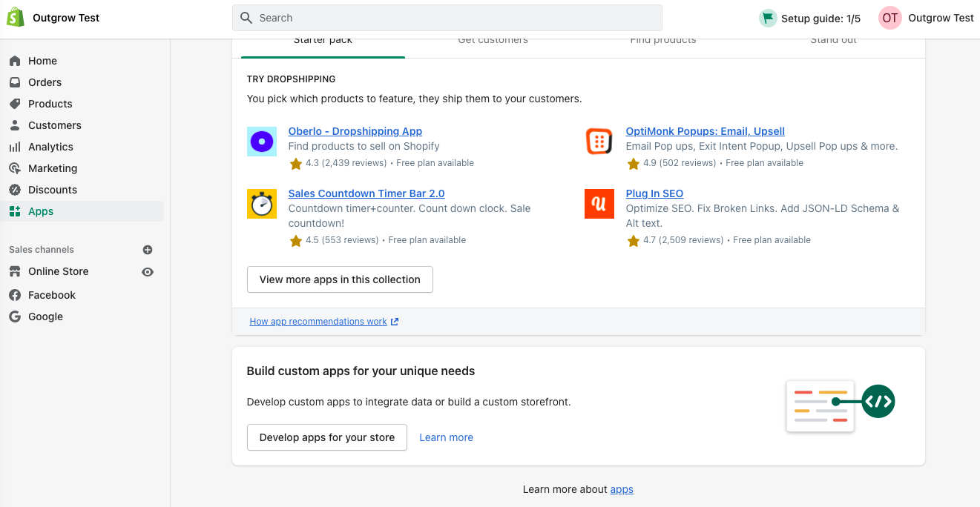
Task: Click the Customers person icon
Action: 15,125
